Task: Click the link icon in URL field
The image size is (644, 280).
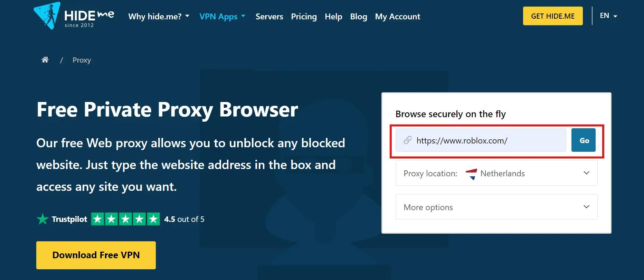Action: (x=408, y=140)
